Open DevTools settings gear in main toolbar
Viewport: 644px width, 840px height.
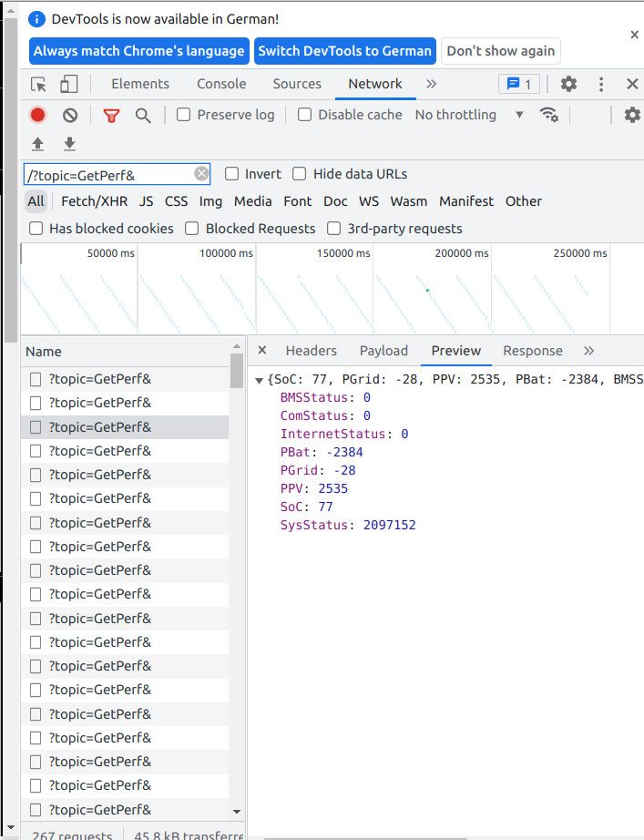pos(568,84)
